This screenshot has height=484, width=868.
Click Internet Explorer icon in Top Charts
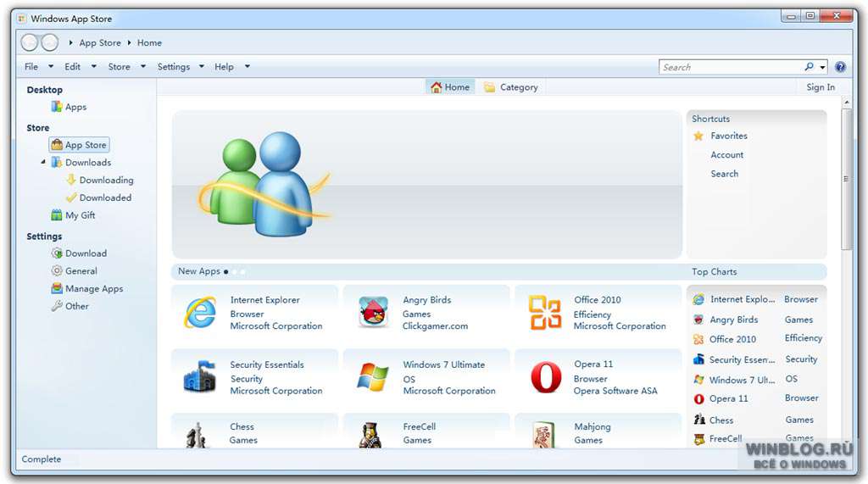[x=699, y=299]
